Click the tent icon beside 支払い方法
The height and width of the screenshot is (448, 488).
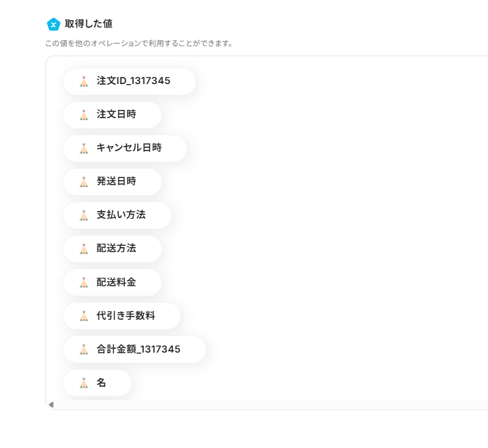(x=83, y=215)
